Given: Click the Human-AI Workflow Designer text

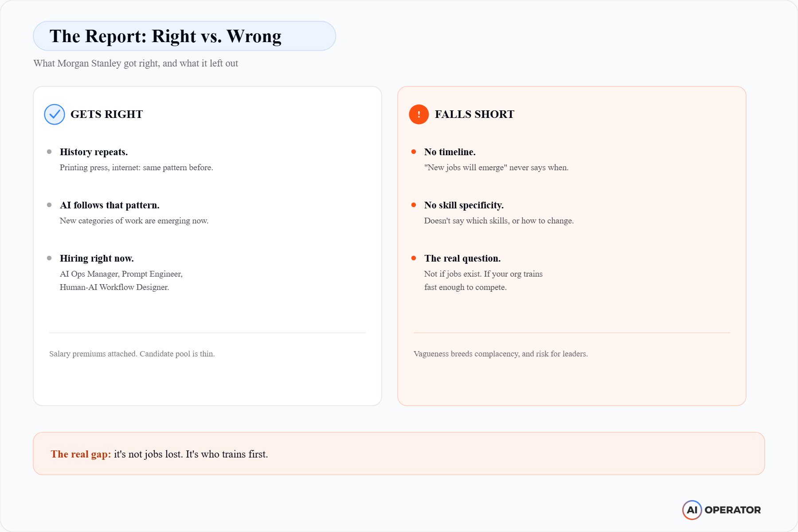Looking at the screenshot, I should click(x=114, y=287).
